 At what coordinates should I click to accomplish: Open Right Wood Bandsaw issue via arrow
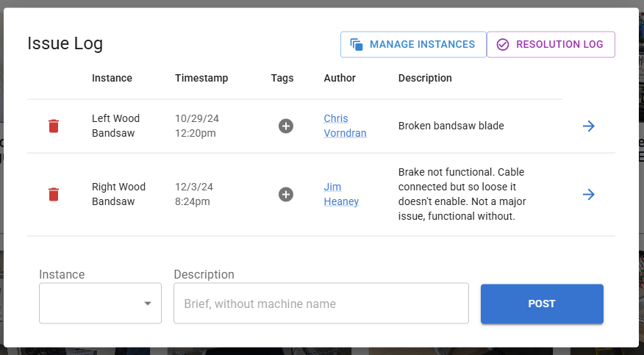[x=588, y=194]
